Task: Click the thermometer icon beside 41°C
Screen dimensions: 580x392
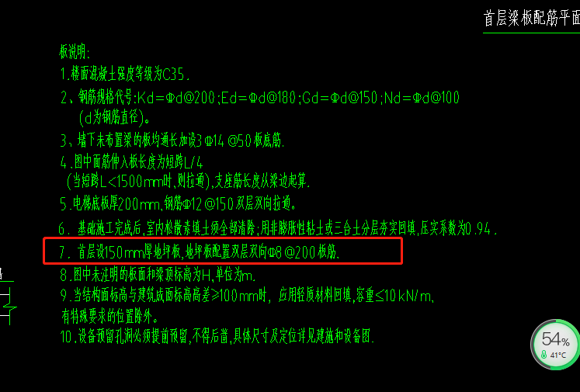Action: pos(544,355)
